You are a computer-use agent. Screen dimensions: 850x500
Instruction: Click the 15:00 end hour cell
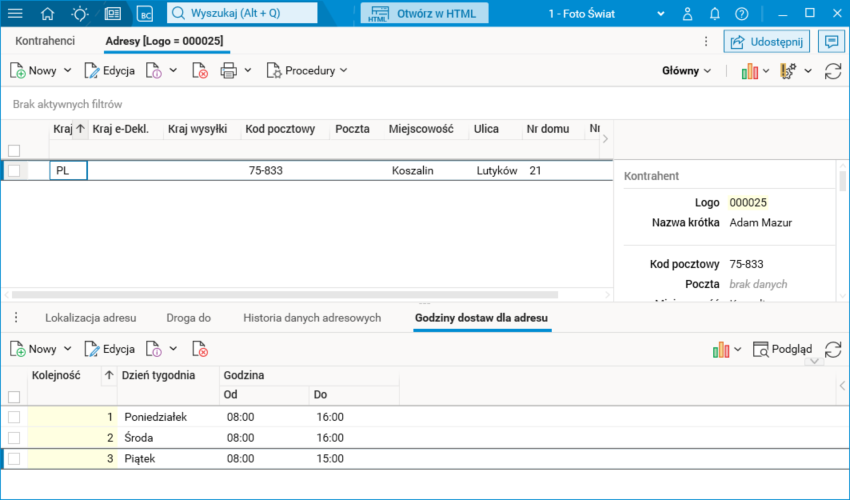click(330, 458)
